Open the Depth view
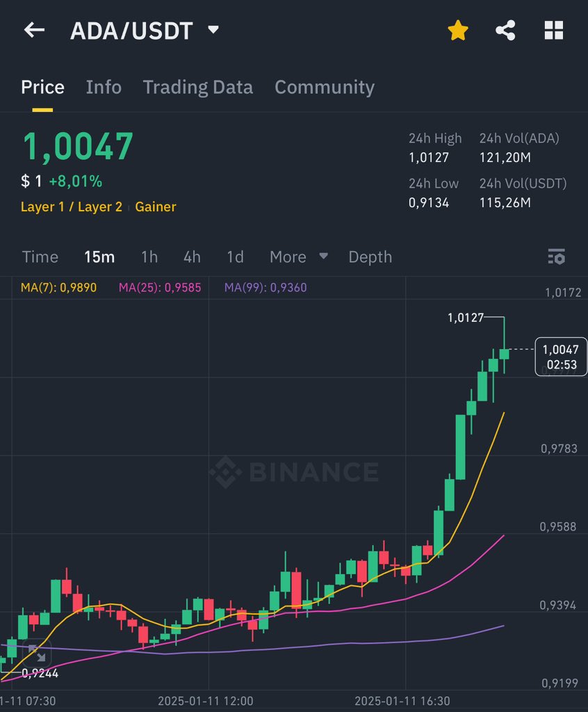 click(370, 257)
